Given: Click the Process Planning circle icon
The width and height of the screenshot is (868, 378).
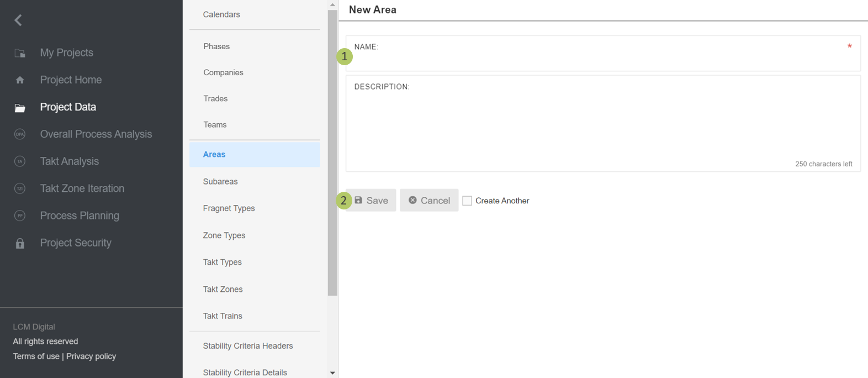Looking at the screenshot, I should (x=20, y=216).
